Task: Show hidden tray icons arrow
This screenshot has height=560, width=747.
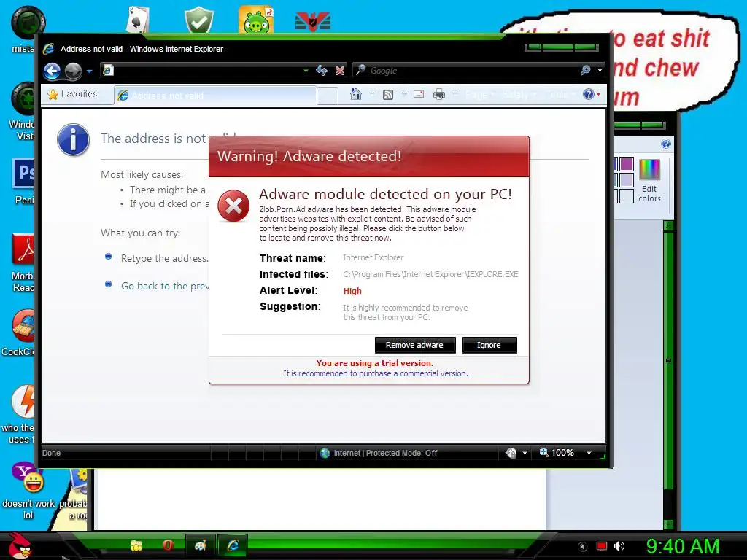Action: 583,547
